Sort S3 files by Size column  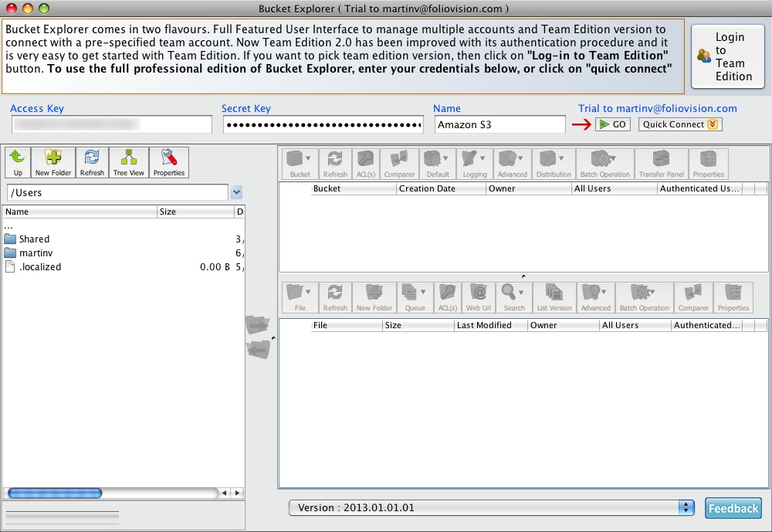418,325
